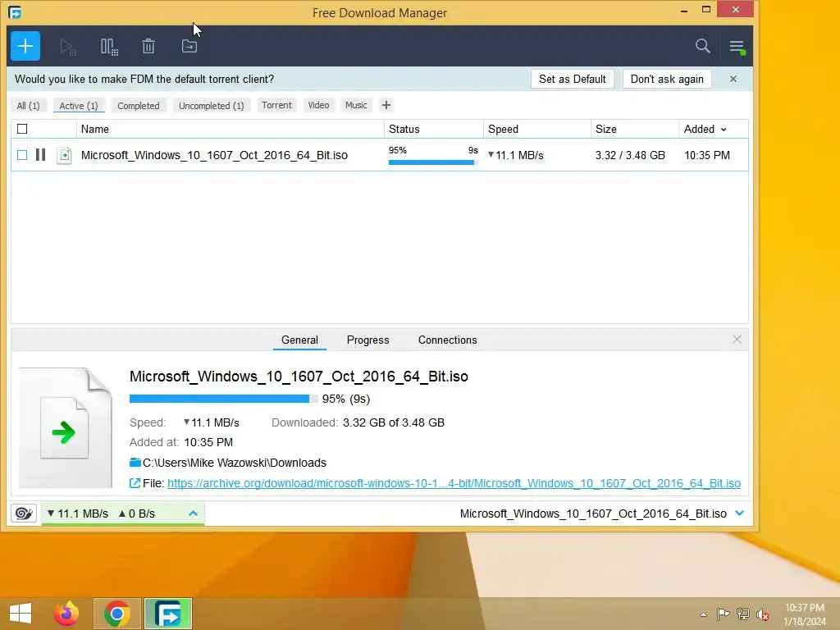This screenshot has height=630, width=840.
Task: Click the muted volume tray icon
Action: [763, 614]
